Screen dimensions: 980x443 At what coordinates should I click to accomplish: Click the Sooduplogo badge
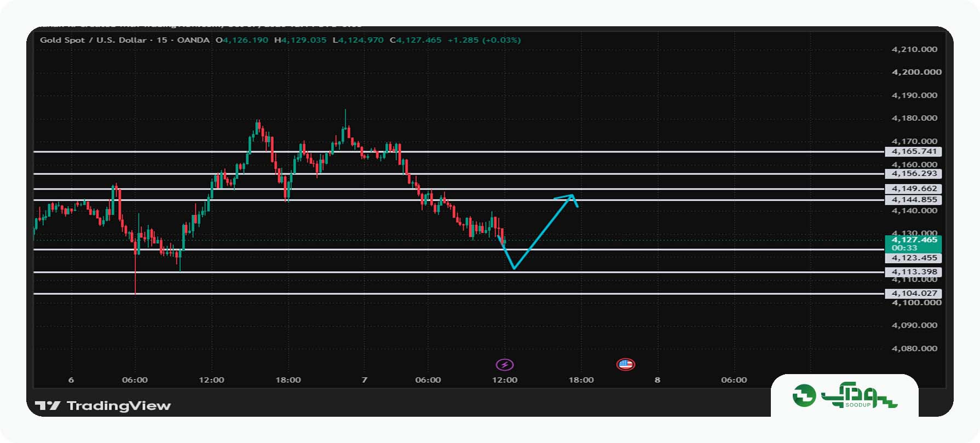pos(845,396)
